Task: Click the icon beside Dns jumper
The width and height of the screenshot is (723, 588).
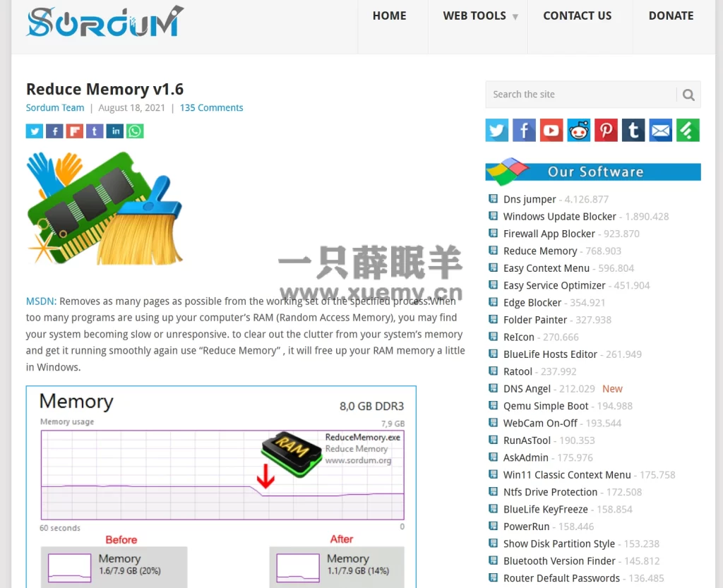Action: pos(493,199)
